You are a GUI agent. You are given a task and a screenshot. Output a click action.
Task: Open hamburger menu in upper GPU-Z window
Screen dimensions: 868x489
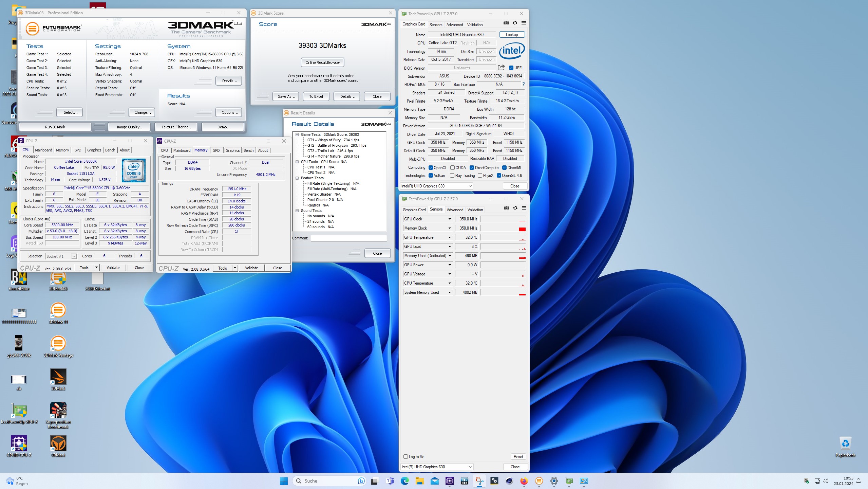pos(524,23)
